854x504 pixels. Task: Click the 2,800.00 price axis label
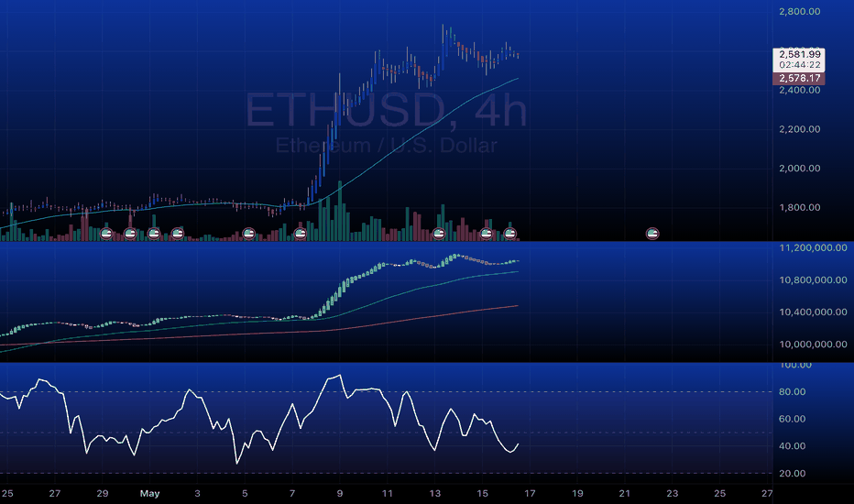pos(800,11)
